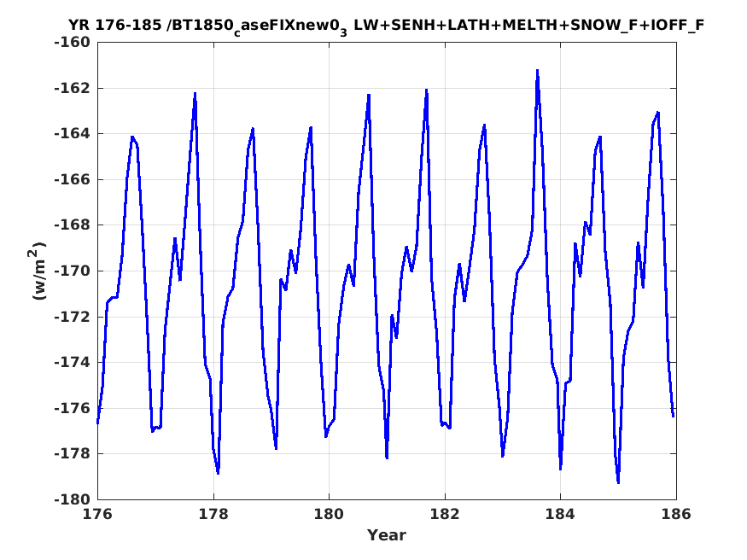The image size is (747, 560).
Task: Click the y-axis tick label "-174"
Action: click(x=73, y=363)
